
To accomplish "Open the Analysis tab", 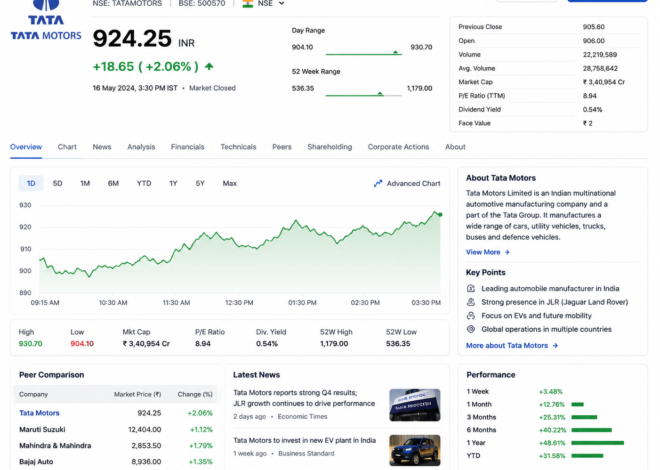I will point(141,147).
